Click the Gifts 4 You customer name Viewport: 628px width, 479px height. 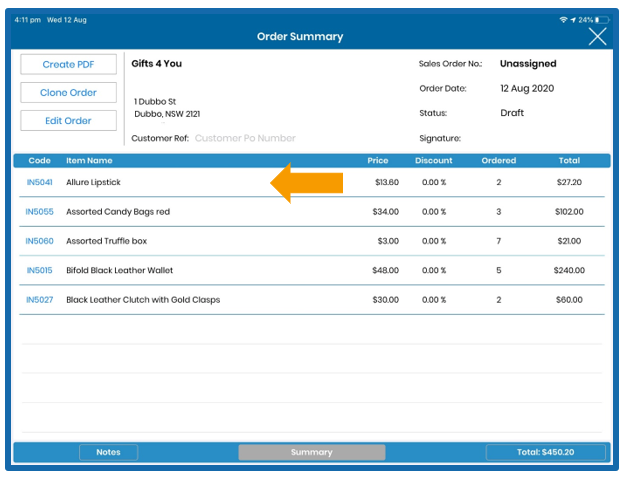pos(157,64)
